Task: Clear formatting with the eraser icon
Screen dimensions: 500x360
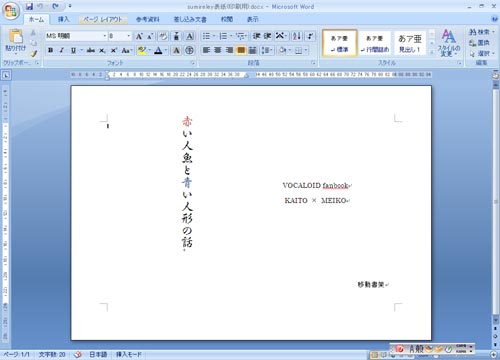Action: pos(163,36)
